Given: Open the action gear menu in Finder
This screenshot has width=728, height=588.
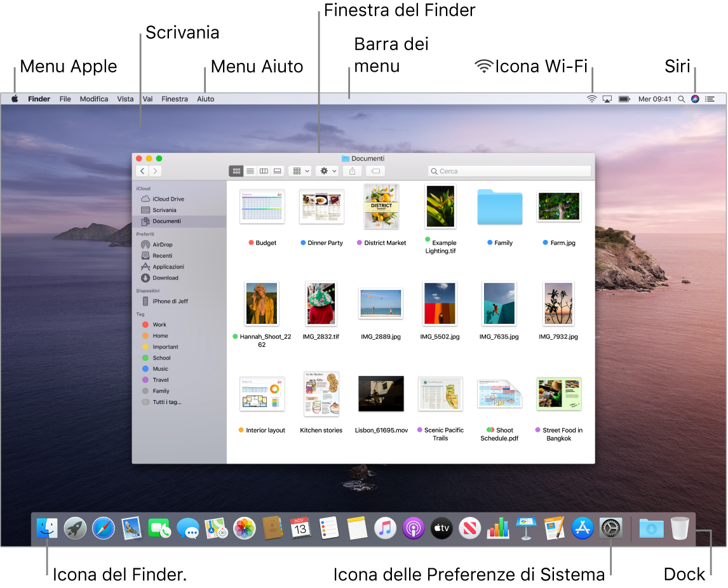Looking at the screenshot, I should 327,170.
